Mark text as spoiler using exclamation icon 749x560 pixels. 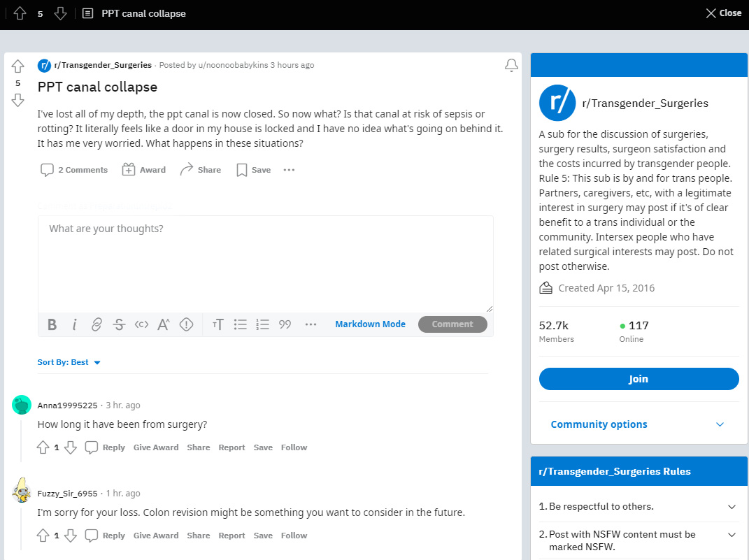186,324
